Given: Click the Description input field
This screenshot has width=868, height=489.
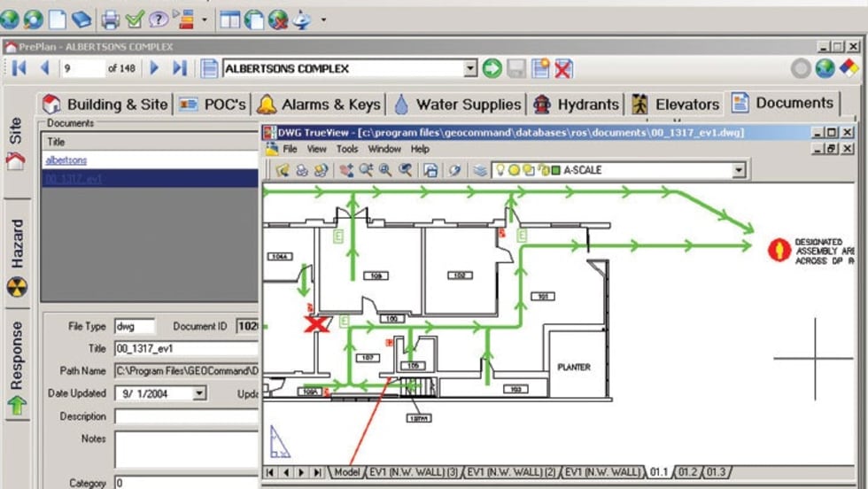Looking at the screenshot, I should [x=186, y=416].
